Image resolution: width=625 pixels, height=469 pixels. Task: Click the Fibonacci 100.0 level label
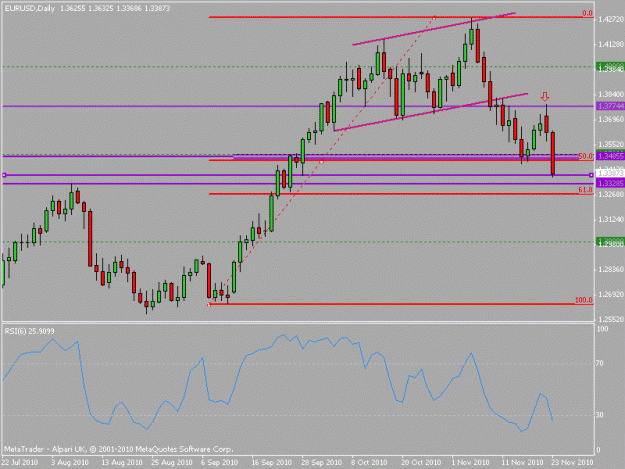coord(584,300)
